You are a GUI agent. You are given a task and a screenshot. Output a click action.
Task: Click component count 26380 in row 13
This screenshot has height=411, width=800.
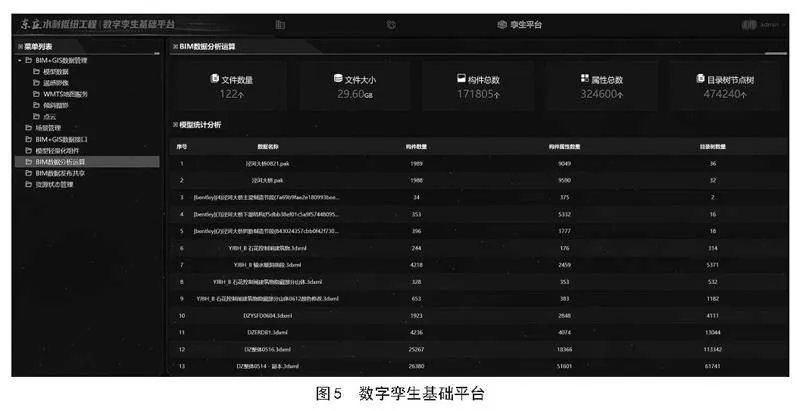click(416, 366)
